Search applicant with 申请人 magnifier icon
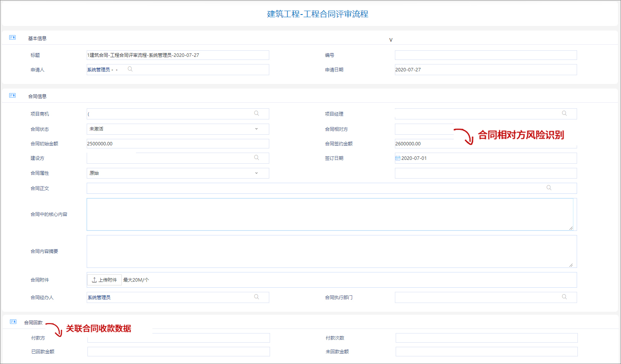The height and width of the screenshot is (364, 621). pos(130,69)
